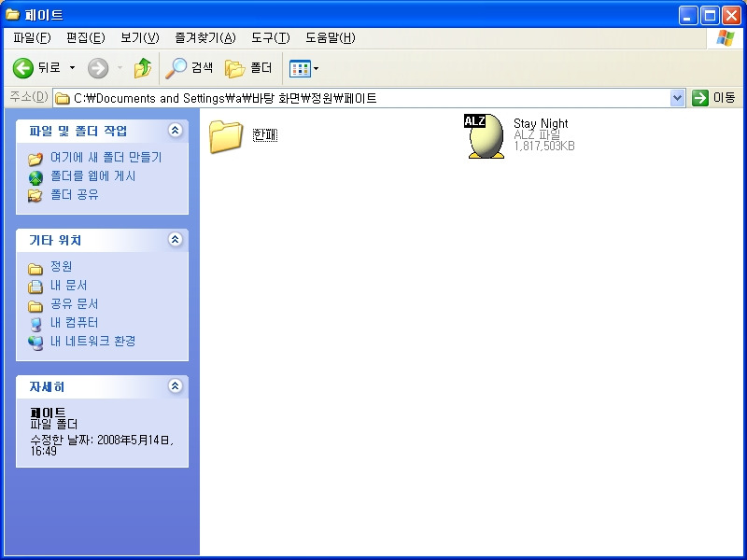The height and width of the screenshot is (560, 747).
Task: Click the folder icon in address bar
Action: (63, 99)
